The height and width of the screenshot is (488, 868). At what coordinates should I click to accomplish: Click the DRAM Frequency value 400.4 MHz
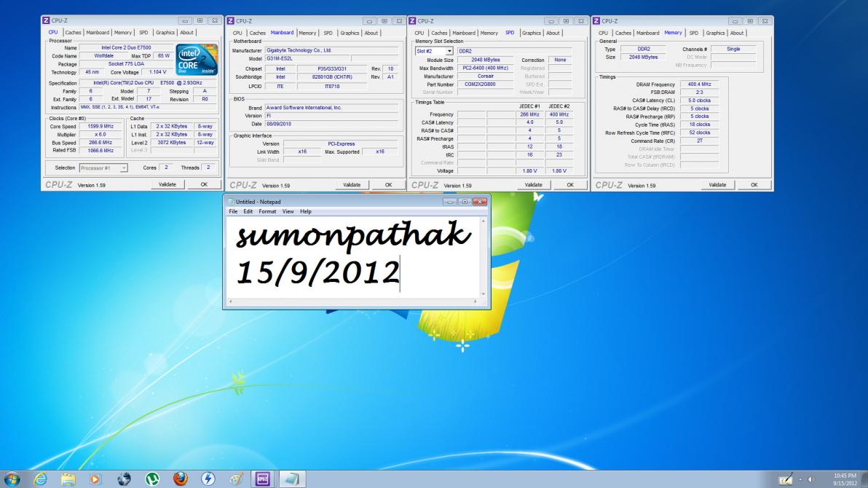699,84
